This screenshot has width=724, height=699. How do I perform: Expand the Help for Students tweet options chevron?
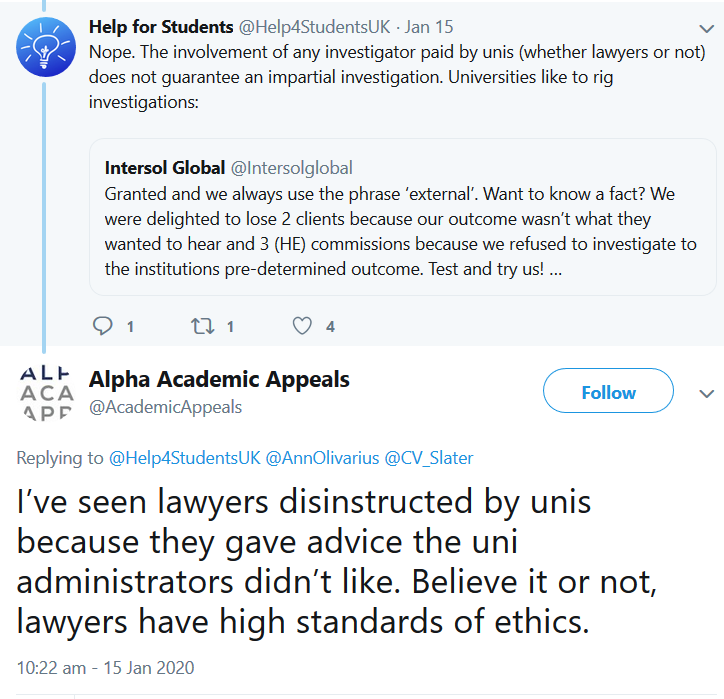click(706, 27)
